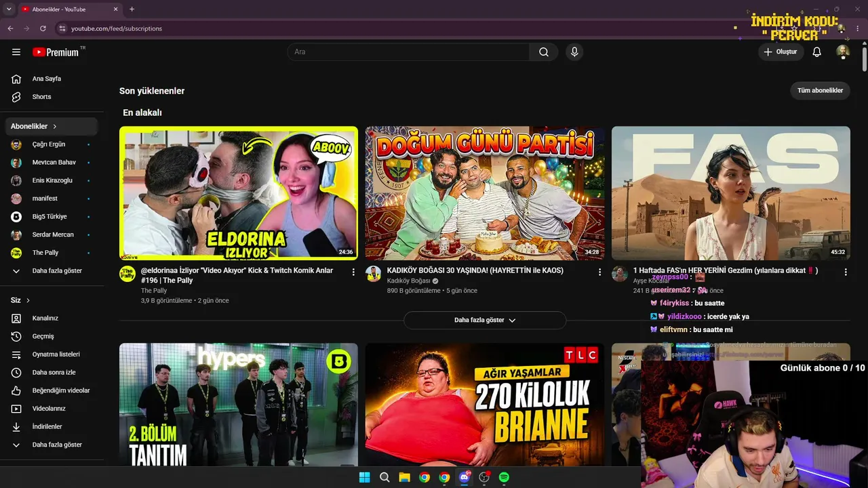Open the notifications bell
The height and width of the screenshot is (488, 868).
(817, 52)
